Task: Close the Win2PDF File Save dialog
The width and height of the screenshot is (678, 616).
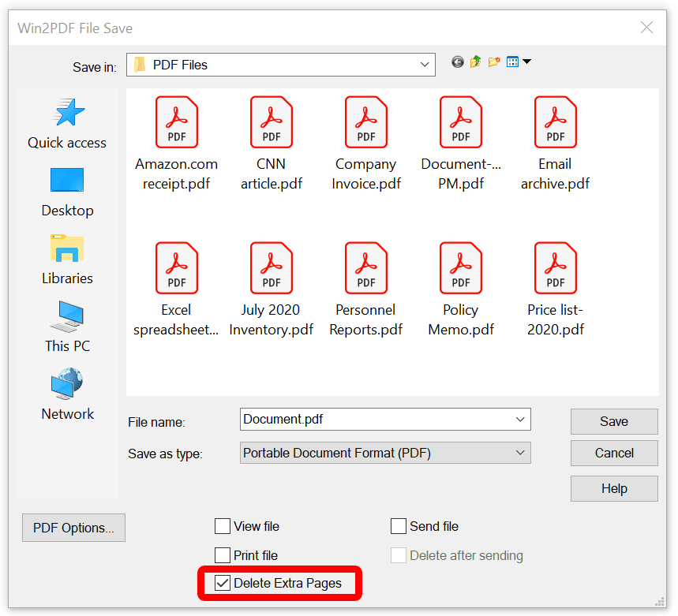Action: 646,28
